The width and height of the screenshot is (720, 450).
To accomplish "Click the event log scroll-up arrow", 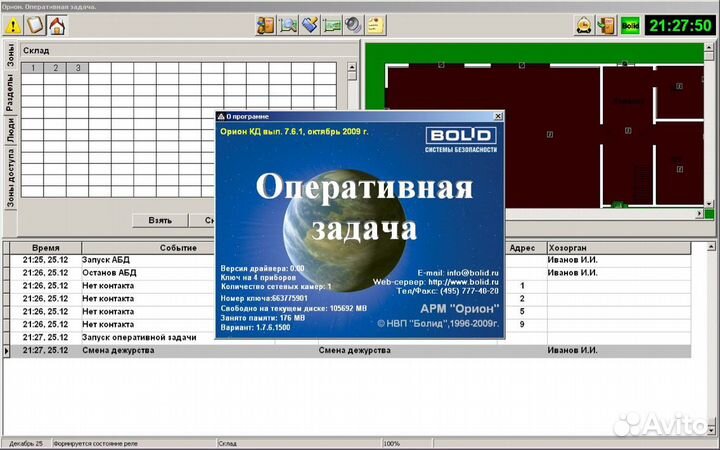I will pos(711,247).
